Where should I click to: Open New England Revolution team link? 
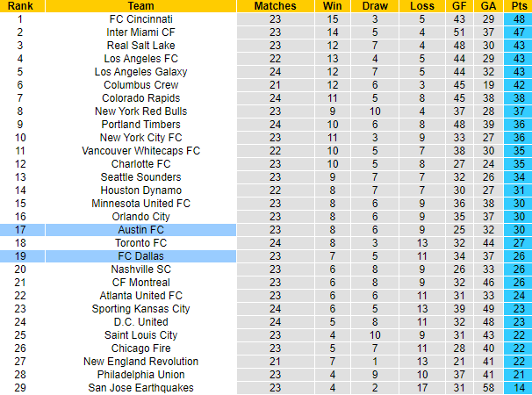(x=140, y=362)
